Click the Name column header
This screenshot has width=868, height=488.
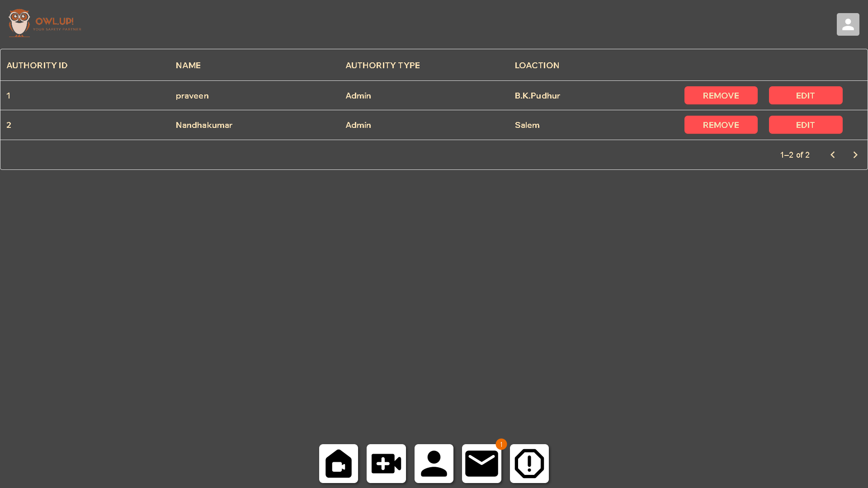tap(188, 65)
